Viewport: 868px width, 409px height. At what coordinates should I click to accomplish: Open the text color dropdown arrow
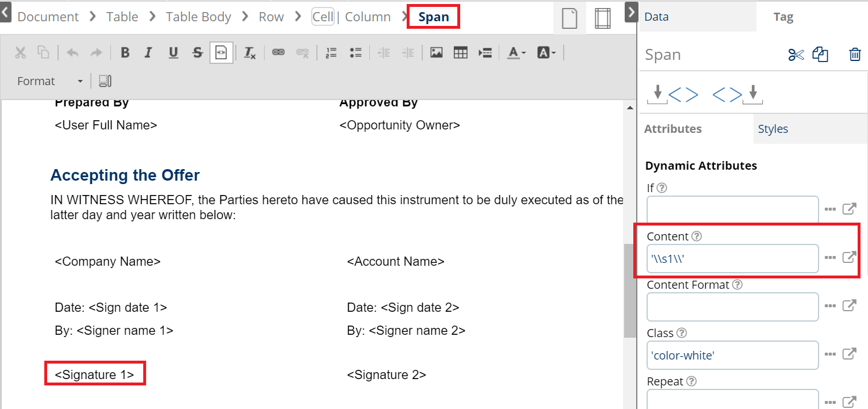(x=523, y=52)
